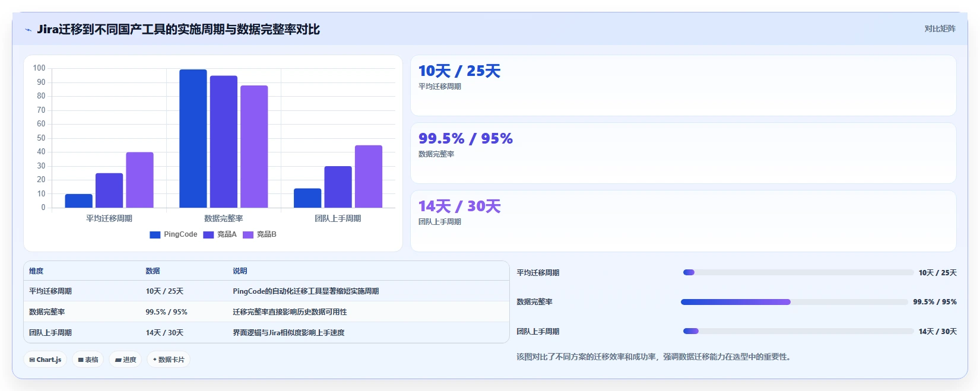Toggle the PingCode legend label

pyautogui.click(x=180, y=234)
